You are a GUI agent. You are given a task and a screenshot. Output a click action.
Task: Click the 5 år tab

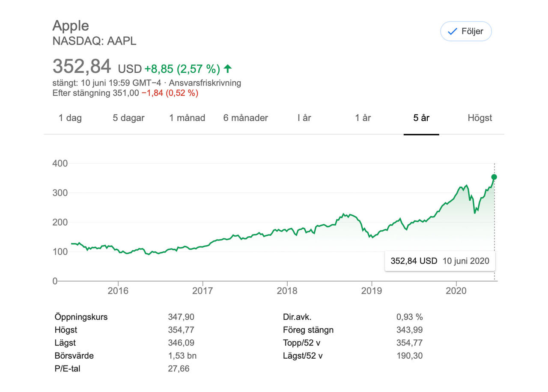(421, 118)
